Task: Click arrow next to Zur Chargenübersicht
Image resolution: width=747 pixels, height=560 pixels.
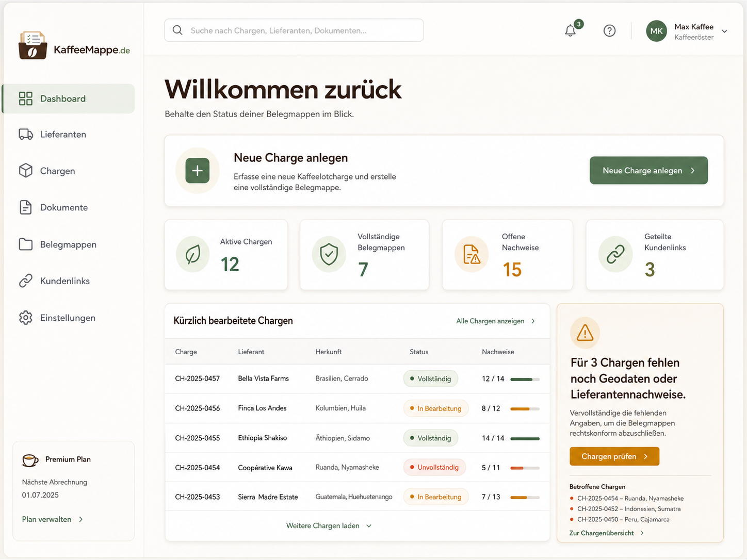Action: 642,533
